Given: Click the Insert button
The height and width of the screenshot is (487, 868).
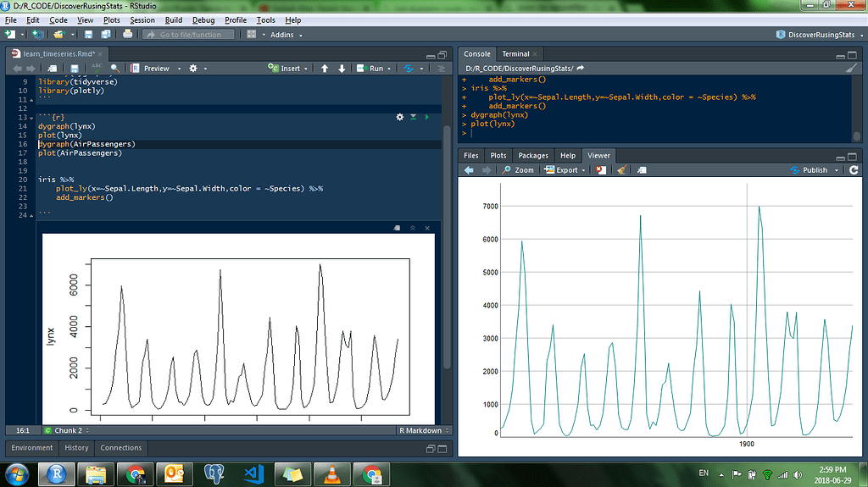Looking at the screenshot, I should point(284,69).
